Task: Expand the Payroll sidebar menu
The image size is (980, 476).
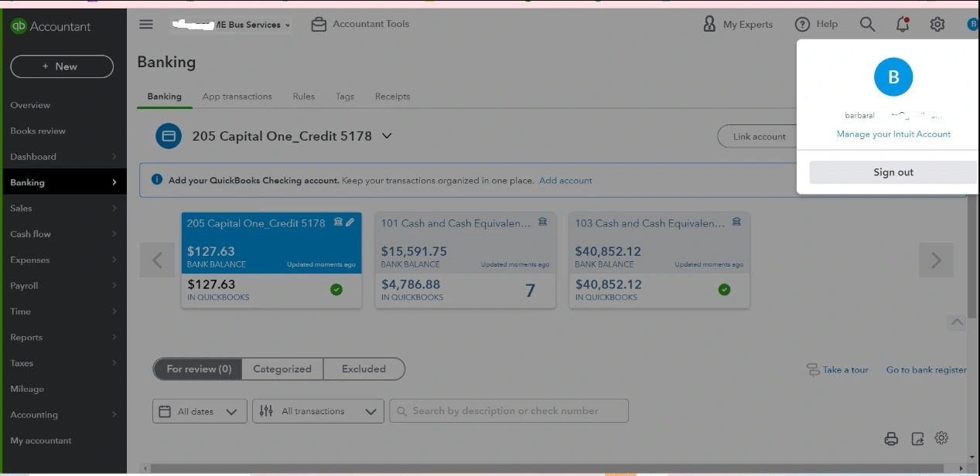Action: [63, 285]
